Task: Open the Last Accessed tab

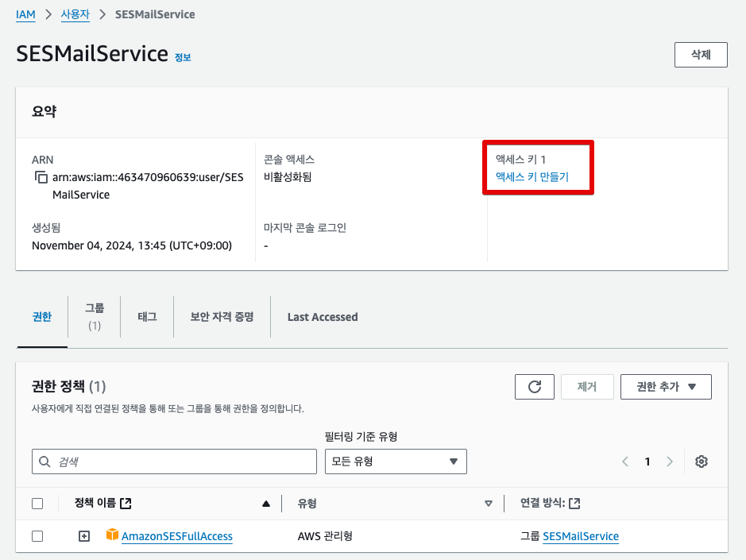Action: (323, 317)
